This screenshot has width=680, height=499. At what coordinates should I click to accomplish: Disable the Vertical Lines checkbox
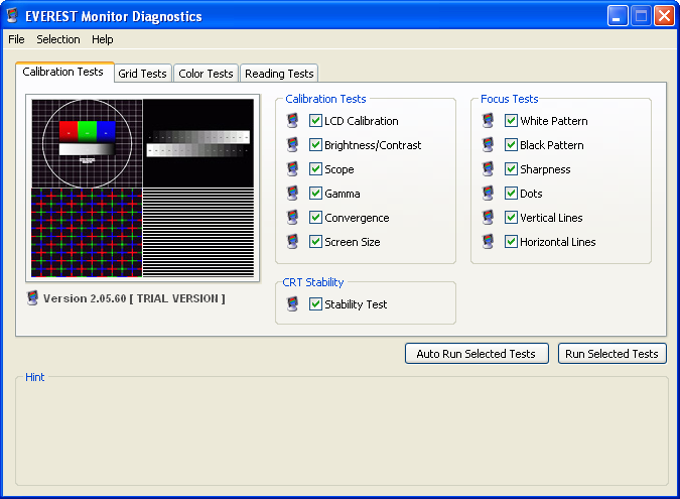pos(511,218)
